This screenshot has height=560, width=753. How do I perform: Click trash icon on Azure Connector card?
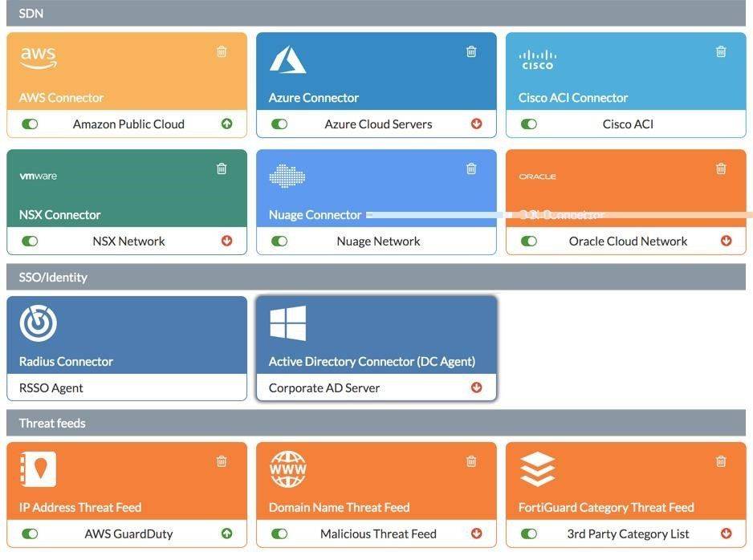pos(471,51)
